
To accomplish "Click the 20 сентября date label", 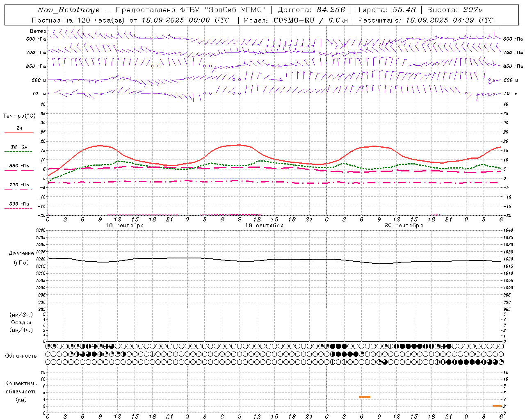I will pyautogui.click(x=404, y=226).
